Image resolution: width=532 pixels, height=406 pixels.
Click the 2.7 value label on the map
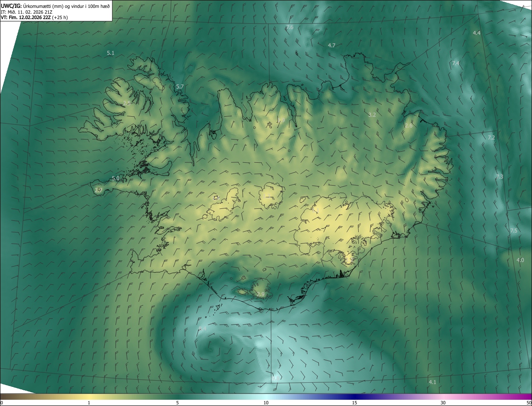(x=98, y=190)
